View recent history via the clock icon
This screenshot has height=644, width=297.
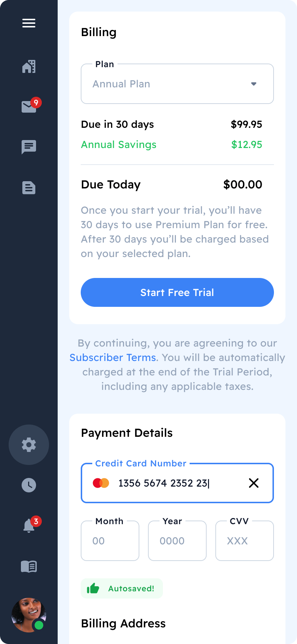29,485
